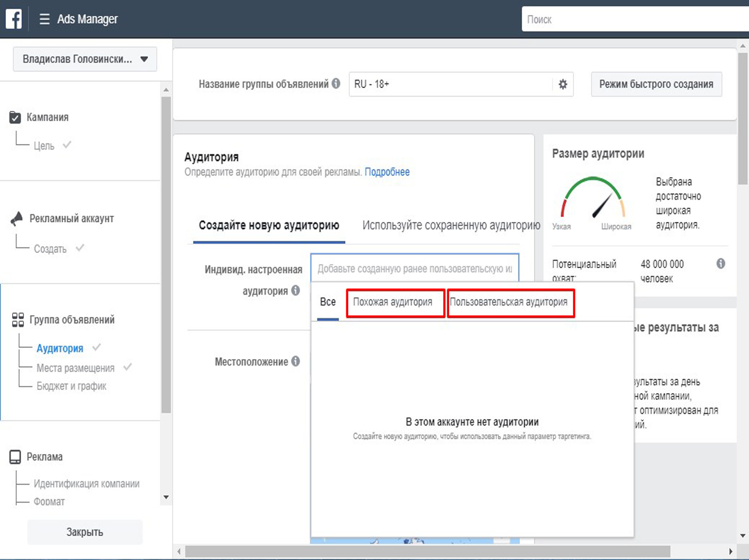Select the Пользовательская аудитория tab
The image size is (749, 560).
pyautogui.click(x=510, y=303)
